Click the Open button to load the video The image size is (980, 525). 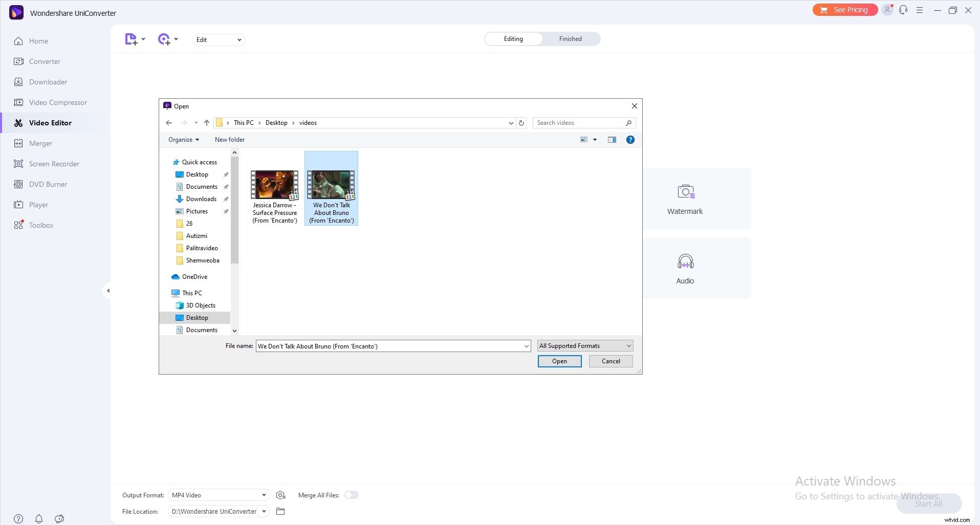tap(559, 361)
